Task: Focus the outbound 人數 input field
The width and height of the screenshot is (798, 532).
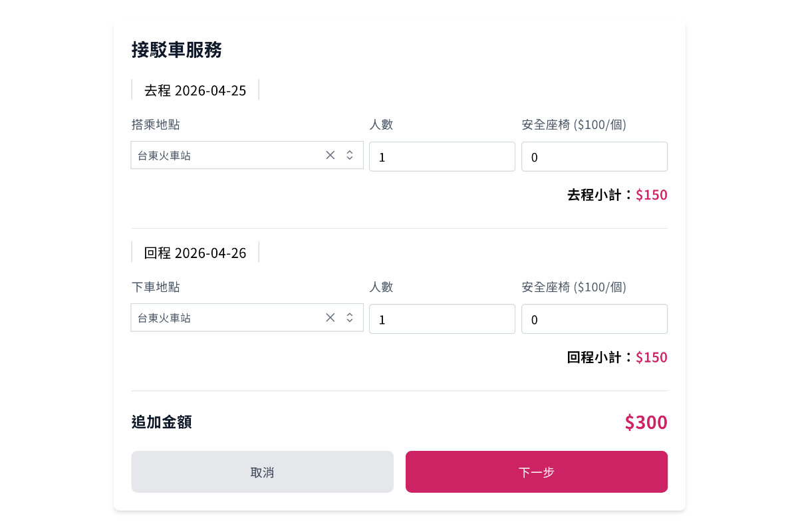Action: (x=442, y=157)
